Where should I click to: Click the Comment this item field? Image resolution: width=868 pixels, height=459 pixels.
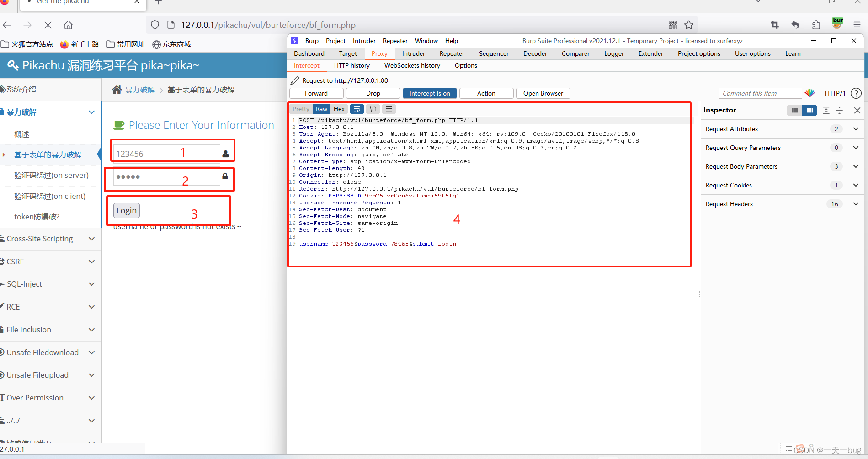760,93
